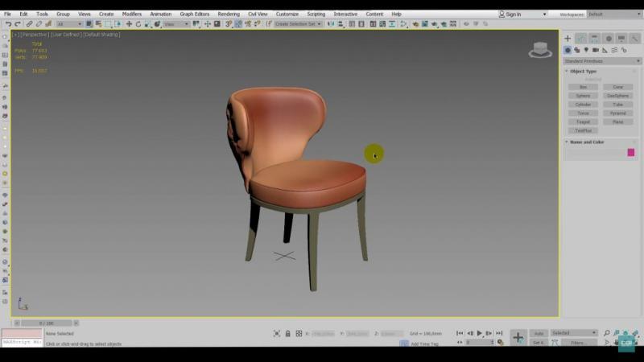Click the Undo arrow in main toolbar

(7, 24)
